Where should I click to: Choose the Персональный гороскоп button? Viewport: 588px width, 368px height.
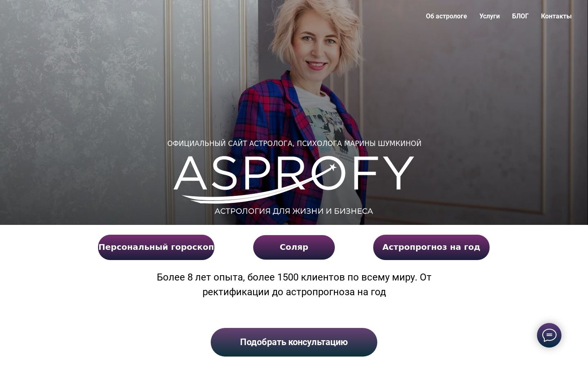click(x=156, y=247)
